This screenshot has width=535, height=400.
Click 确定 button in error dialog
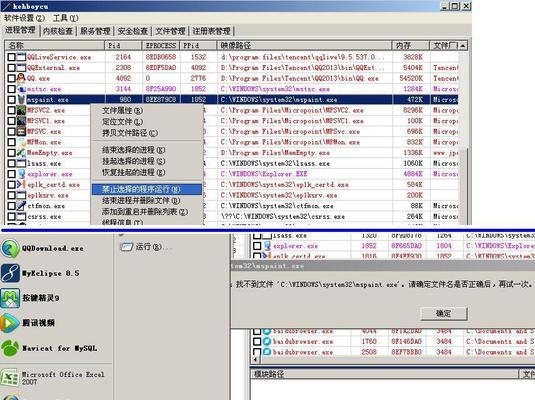point(444,313)
